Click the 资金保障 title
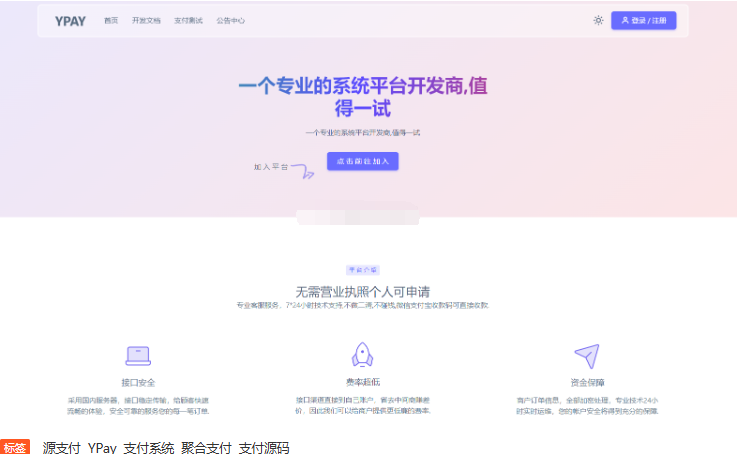739x454 pixels. (587, 382)
